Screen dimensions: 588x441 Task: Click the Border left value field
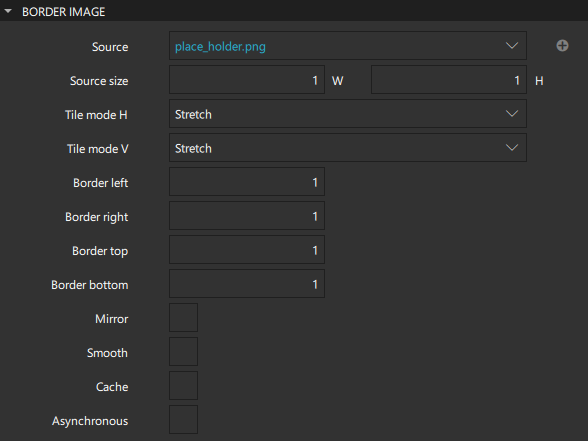247,182
